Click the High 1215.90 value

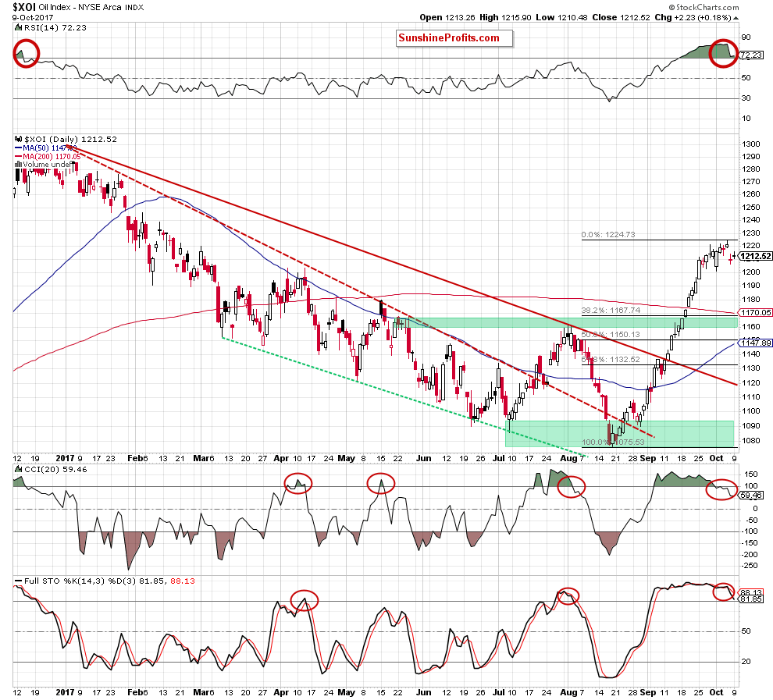(x=505, y=17)
